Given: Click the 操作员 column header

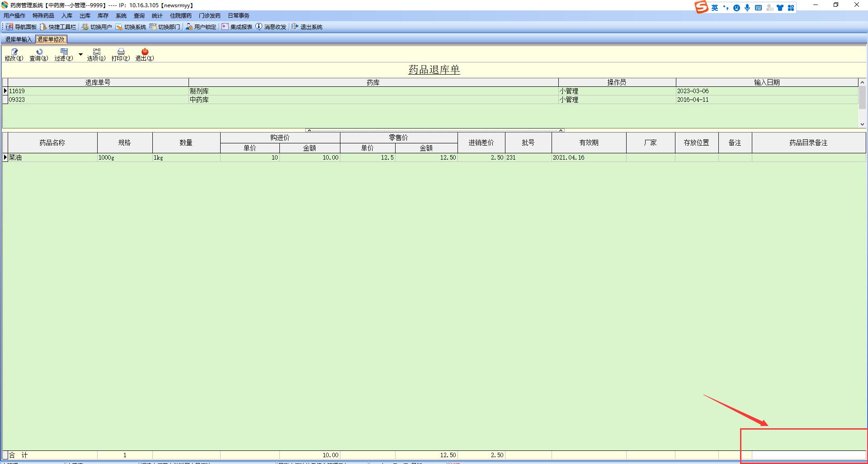Looking at the screenshot, I should (x=617, y=82).
